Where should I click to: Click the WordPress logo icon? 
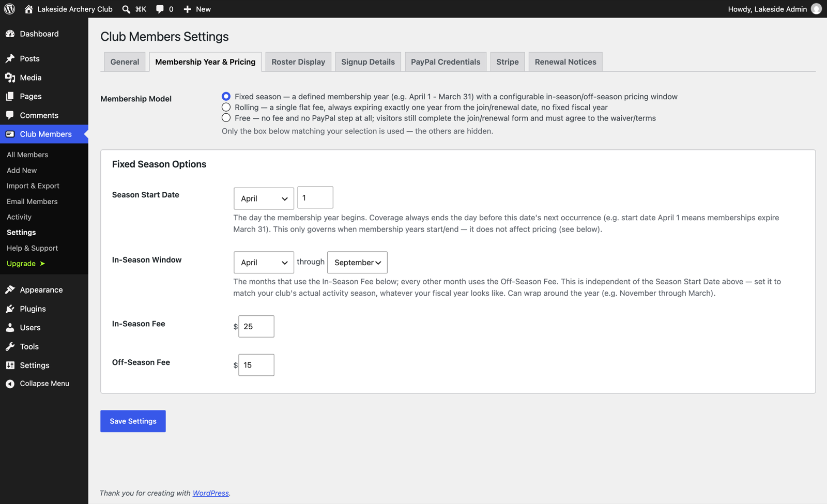(10, 9)
